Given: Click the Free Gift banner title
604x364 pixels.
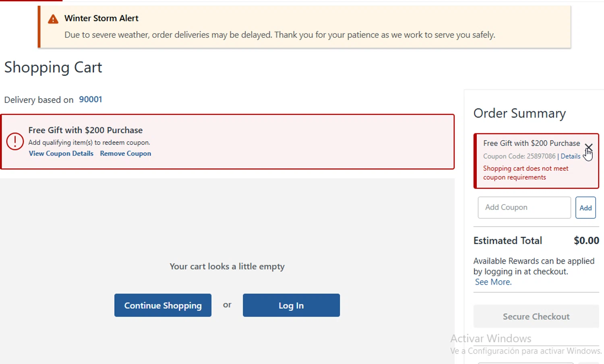Looking at the screenshot, I should (x=85, y=130).
